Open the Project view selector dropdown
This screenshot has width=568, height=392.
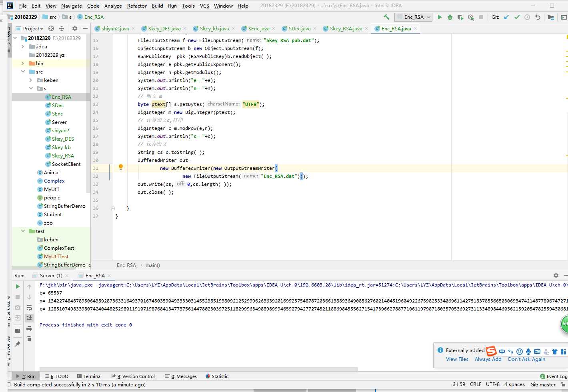pos(30,28)
